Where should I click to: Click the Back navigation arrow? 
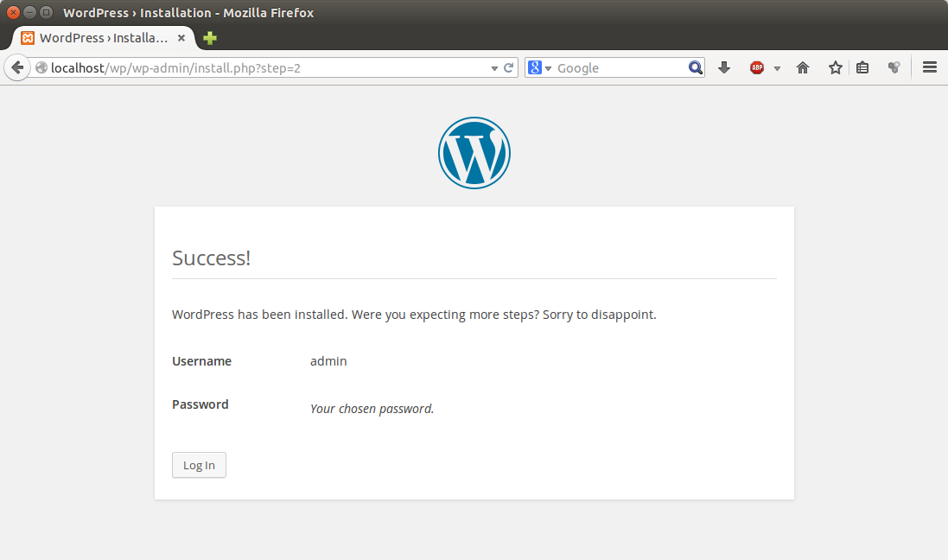pos(17,67)
